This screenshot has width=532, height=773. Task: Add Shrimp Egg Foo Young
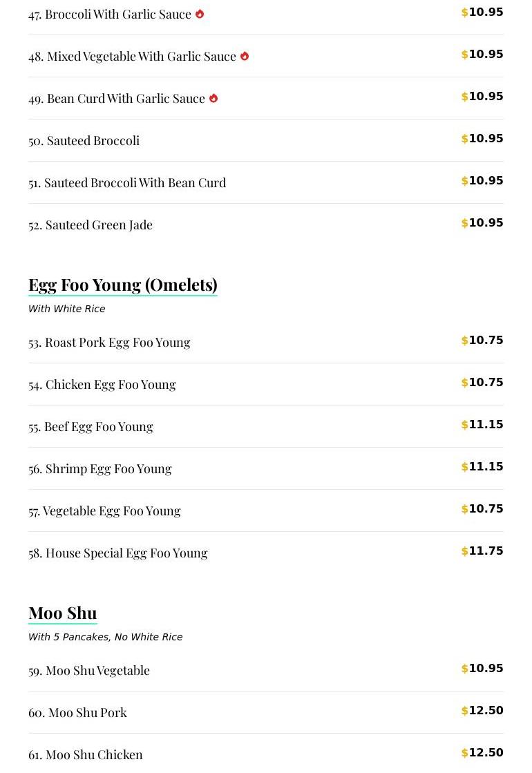coord(100,468)
